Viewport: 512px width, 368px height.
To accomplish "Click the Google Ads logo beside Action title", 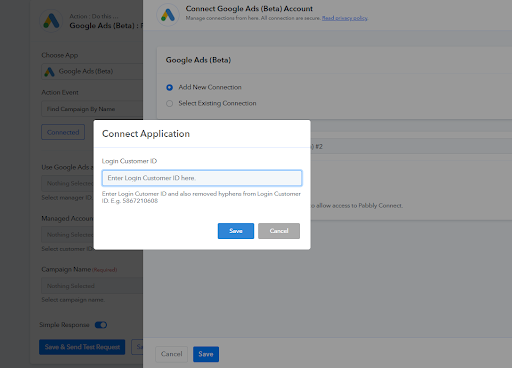I will point(51,21).
